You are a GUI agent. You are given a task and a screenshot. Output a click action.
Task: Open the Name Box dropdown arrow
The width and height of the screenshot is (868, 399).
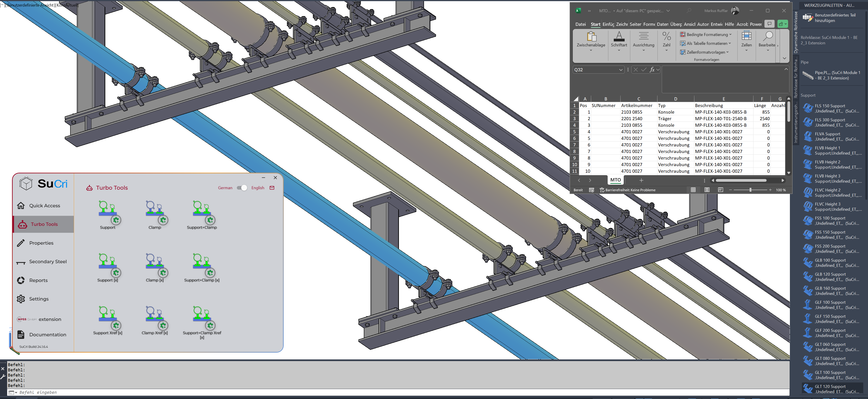tap(621, 70)
